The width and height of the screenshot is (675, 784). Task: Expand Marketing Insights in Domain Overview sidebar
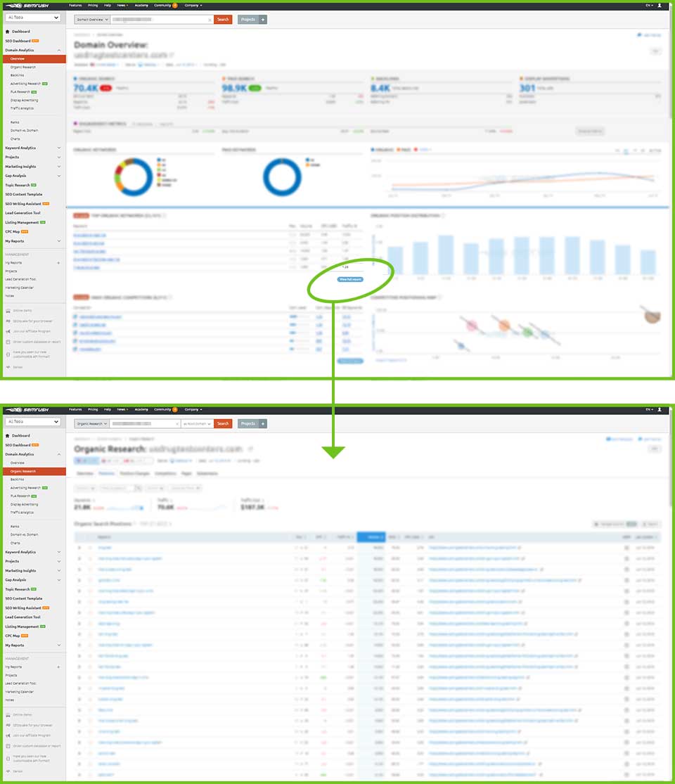coord(59,167)
